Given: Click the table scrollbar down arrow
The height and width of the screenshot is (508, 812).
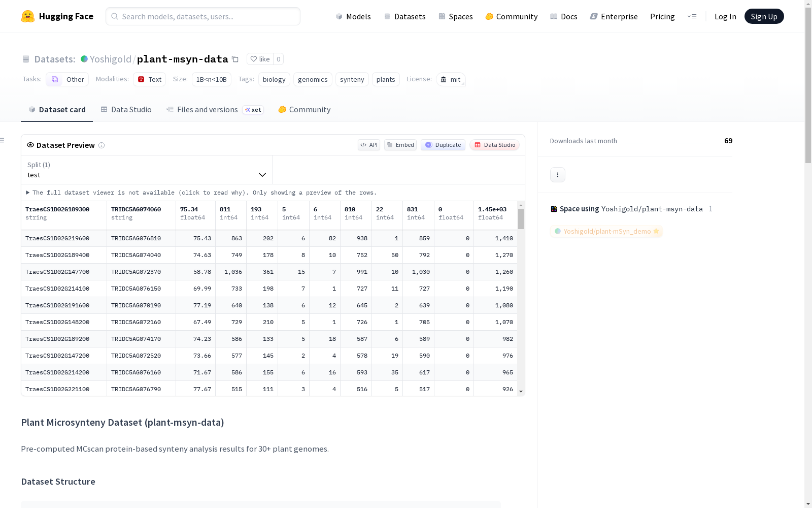Looking at the screenshot, I should [x=521, y=392].
